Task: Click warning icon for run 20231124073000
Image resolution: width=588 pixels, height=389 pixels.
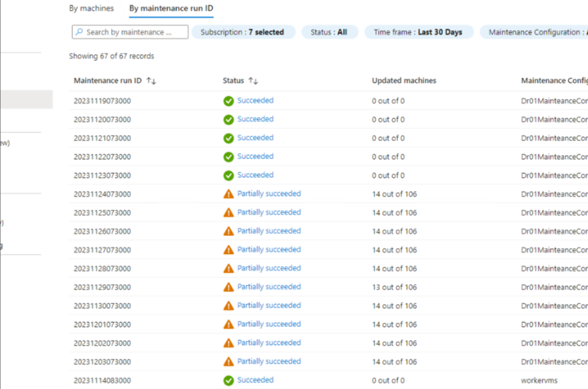Action: (x=228, y=194)
